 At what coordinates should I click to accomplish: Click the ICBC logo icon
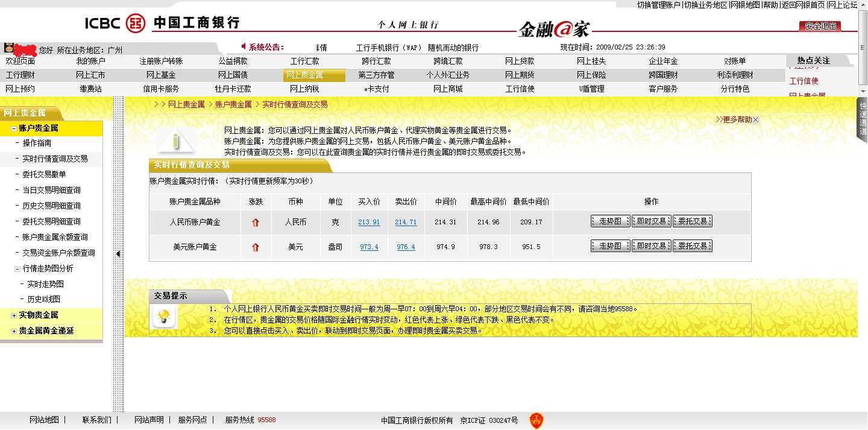[x=136, y=24]
